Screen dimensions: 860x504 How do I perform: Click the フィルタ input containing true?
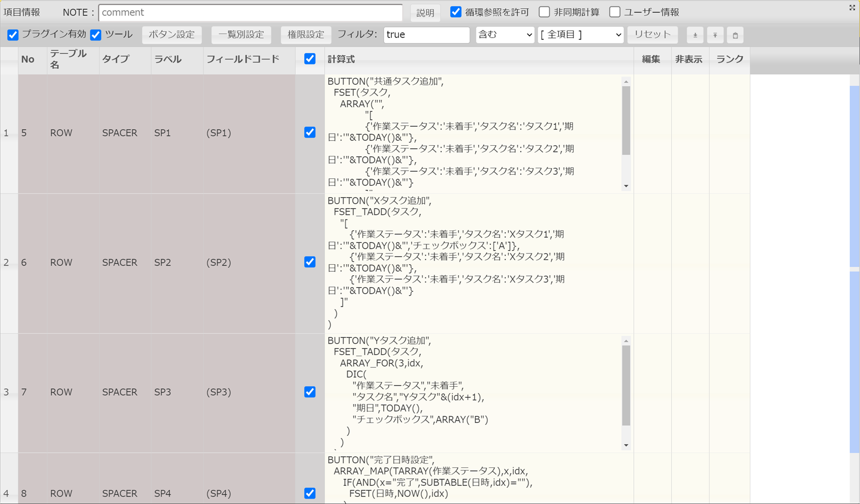pos(426,35)
